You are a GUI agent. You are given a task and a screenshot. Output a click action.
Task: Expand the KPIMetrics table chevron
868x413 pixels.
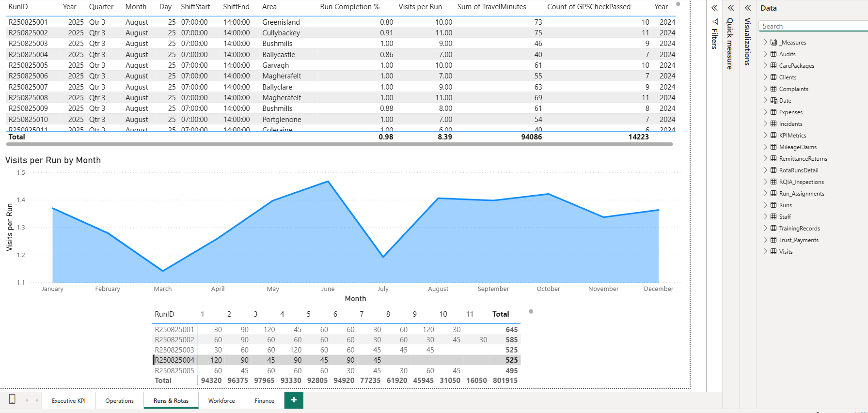(x=766, y=136)
